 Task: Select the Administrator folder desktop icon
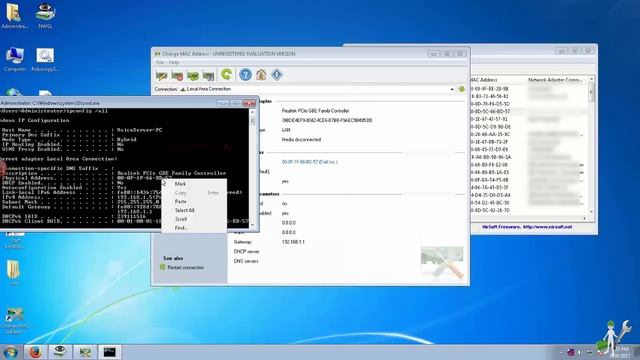15,16
